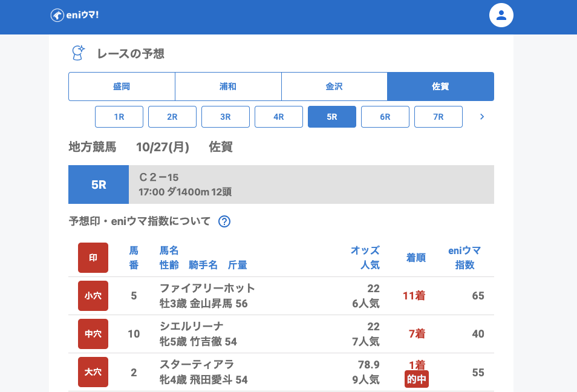This screenshot has width=577, height=392.
Task: Click the horse name スターティアラ
Action: click(x=197, y=365)
